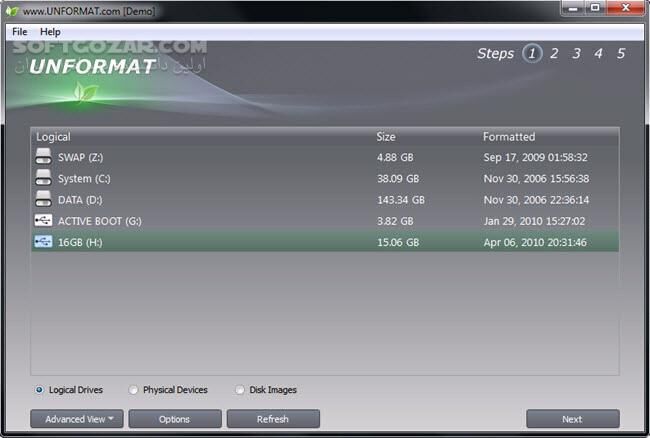Open the File menu
The width and height of the screenshot is (650, 438).
coord(19,32)
